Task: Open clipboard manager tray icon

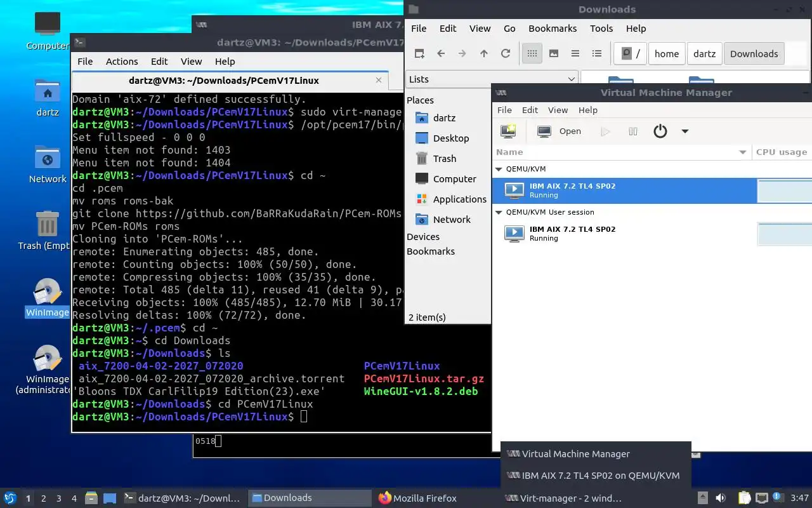Action: point(743,498)
